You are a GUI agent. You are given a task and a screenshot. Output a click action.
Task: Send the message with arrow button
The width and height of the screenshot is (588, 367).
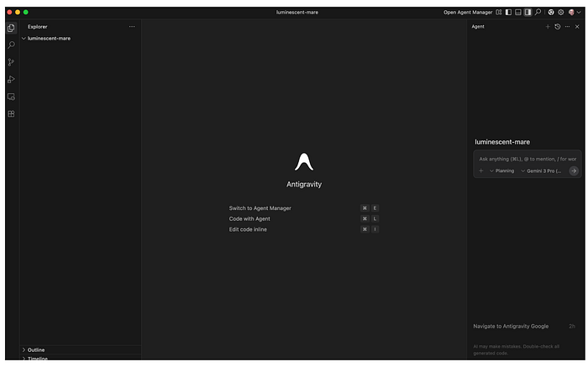click(574, 171)
